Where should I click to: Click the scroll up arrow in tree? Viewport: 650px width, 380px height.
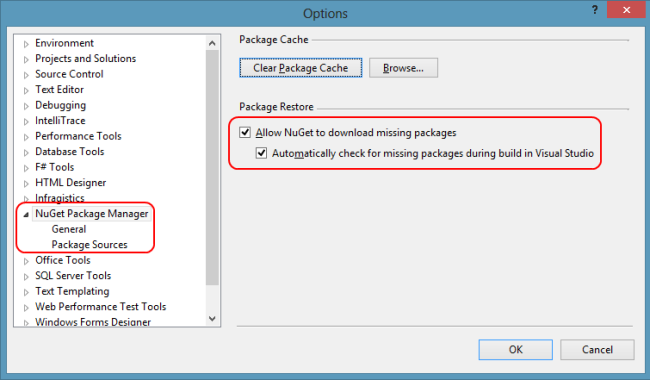point(212,43)
